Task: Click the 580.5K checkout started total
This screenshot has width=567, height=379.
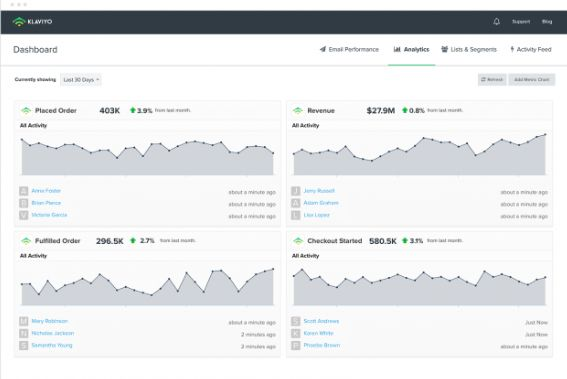Action: tap(383, 241)
